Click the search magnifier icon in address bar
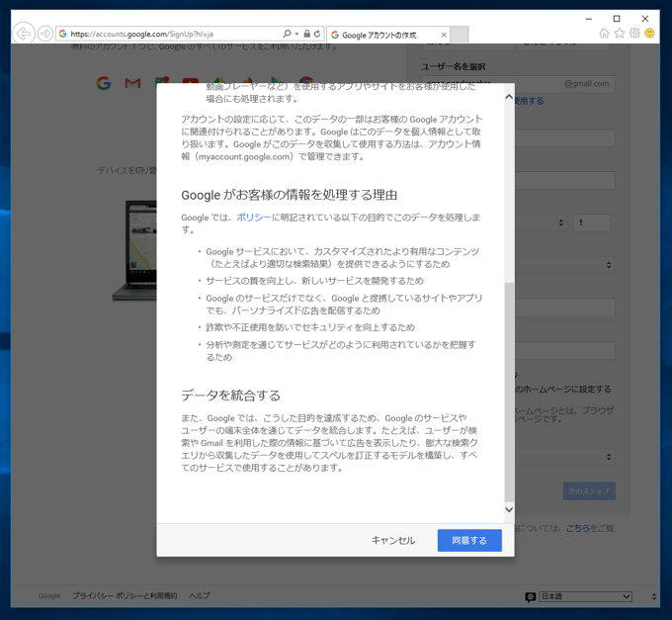The image size is (672, 620). (287, 34)
